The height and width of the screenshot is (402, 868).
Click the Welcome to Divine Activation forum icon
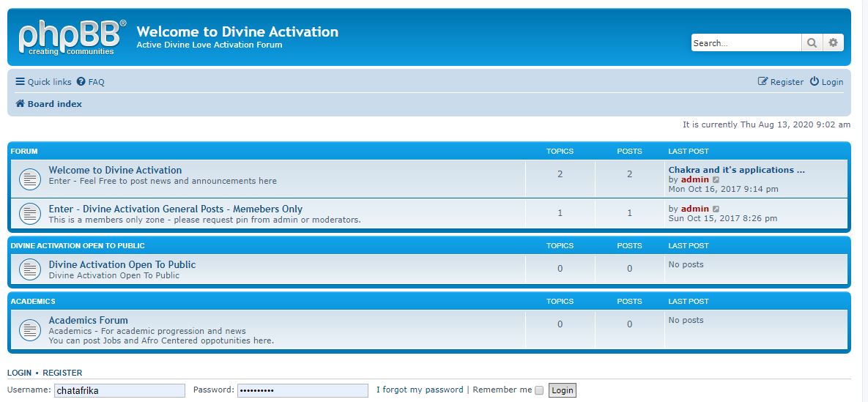point(29,178)
